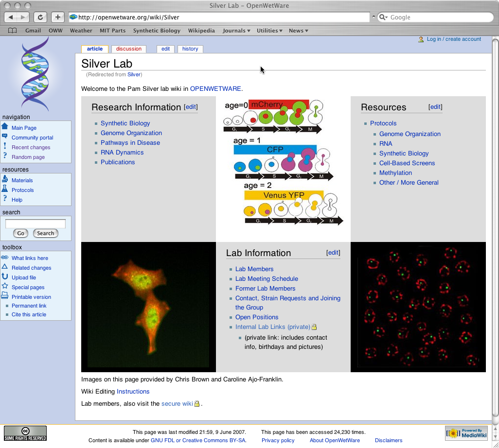Image resolution: width=499 pixels, height=448 pixels.
Task: Switch to the discussion tab
Action: [x=129, y=49]
